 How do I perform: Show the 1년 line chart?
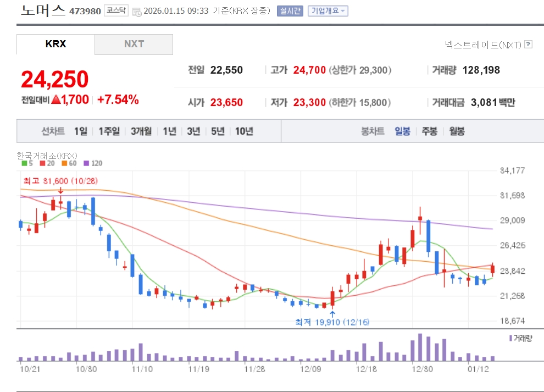[170, 131]
